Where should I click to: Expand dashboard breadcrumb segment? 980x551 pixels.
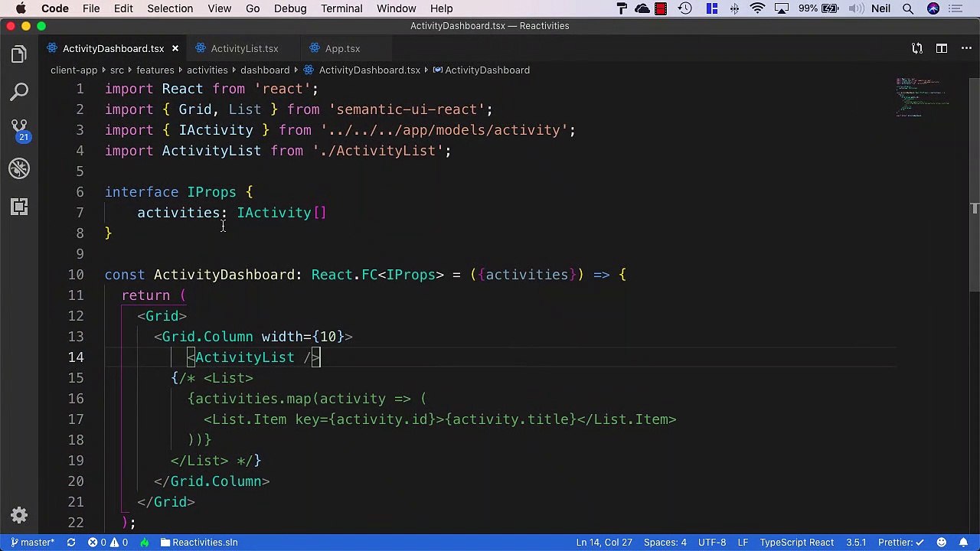[x=265, y=70]
